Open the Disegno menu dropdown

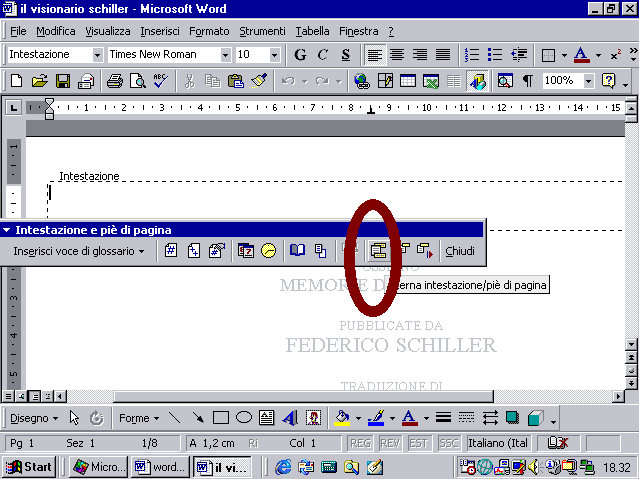click(34, 418)
